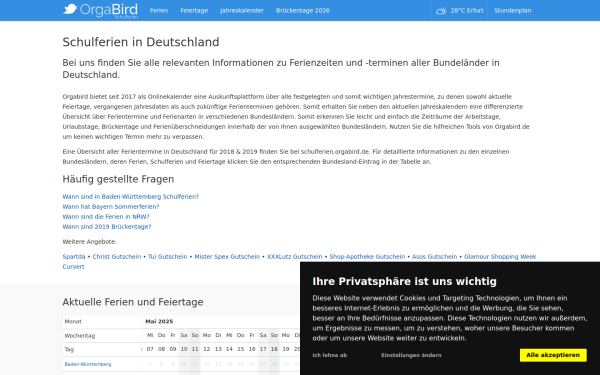Click the 'Weitere Angebote:' label
Image resolution: width=600 pixels, height=375 pixels.
coord(90,242)
